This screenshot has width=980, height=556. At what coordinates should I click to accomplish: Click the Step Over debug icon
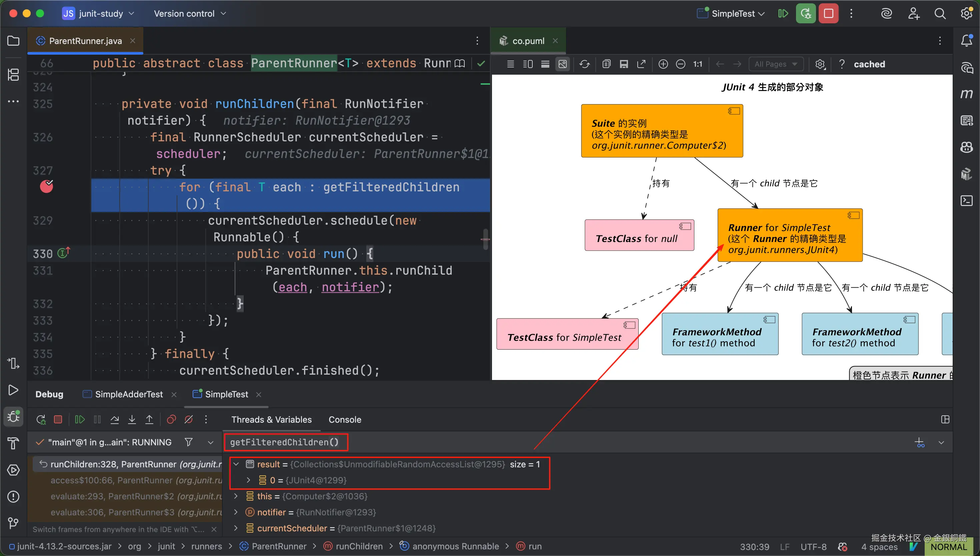pyautogui.click(x=115, y=420)
